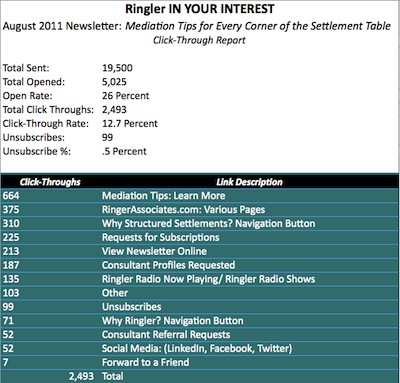Viewport: 400px width, 383px height.
Task: Select the Requests for Subscriptions cell
Action: [161, 237]
